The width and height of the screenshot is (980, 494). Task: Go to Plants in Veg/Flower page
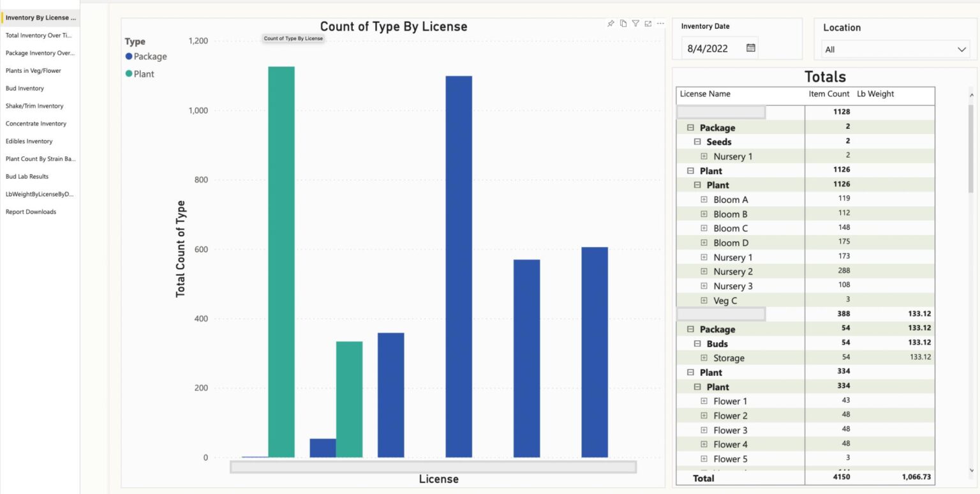tap(34, 71)
